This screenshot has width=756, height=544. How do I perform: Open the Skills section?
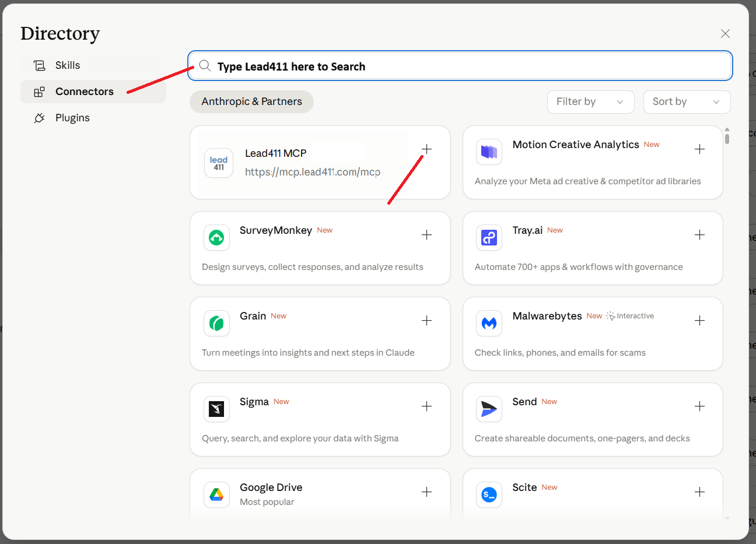93,65
